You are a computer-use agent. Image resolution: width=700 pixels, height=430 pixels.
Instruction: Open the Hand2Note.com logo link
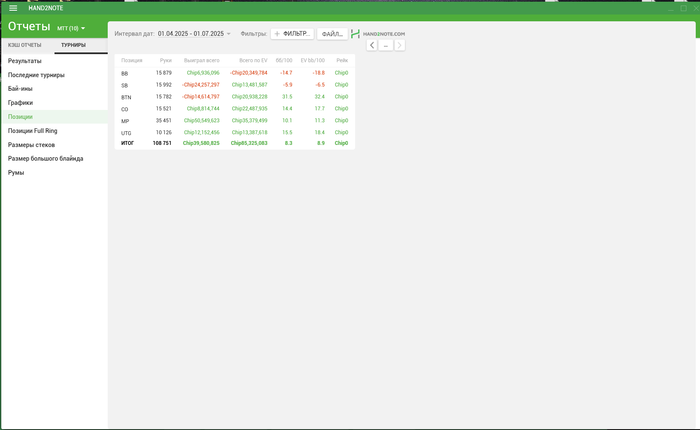pyautogui.click(x=378, y=33)
